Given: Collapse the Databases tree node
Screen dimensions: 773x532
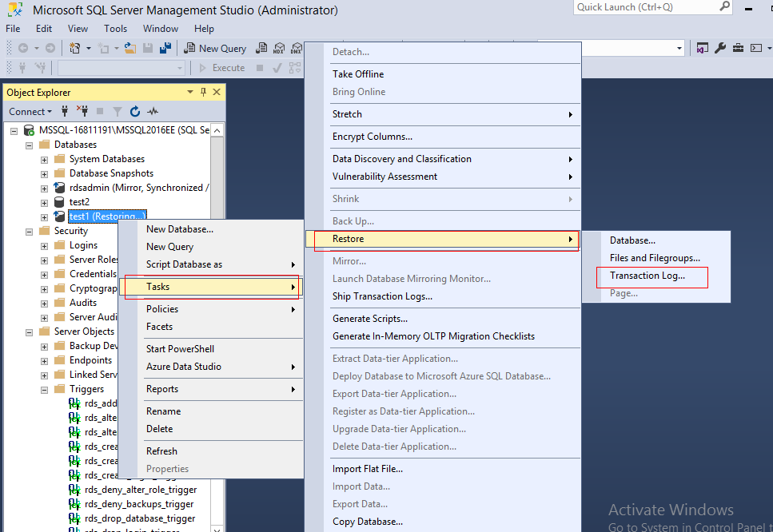Looking at the screenshot, I should (29, 145).
